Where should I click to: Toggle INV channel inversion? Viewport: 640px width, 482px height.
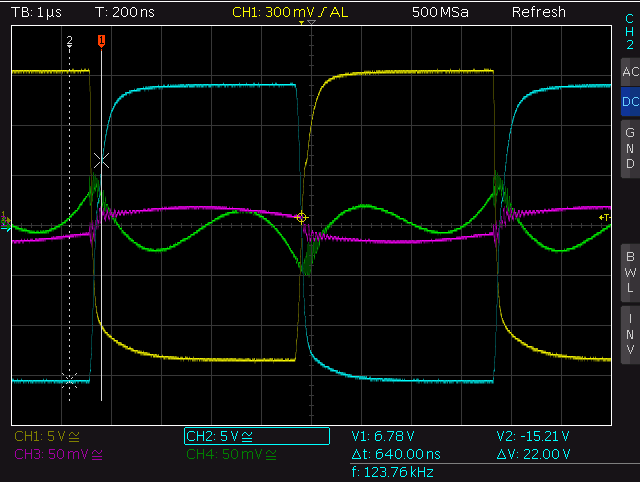click(x=630, y=335)
